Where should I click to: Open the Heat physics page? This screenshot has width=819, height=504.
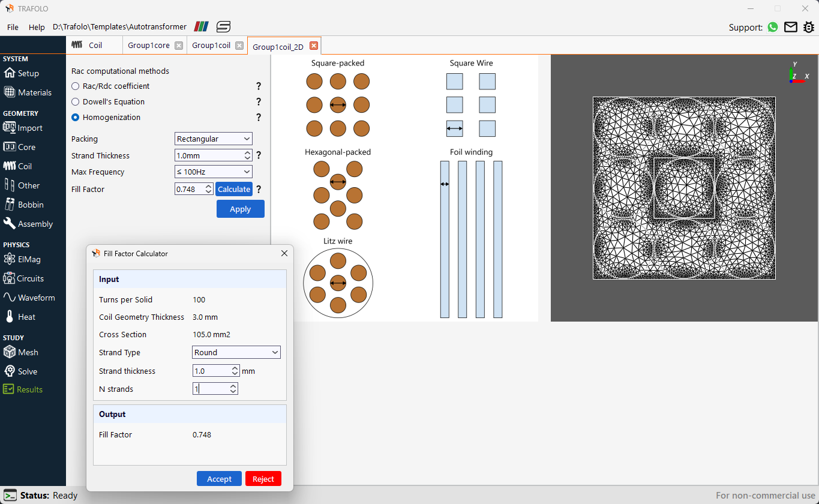(x=20, y=317)
